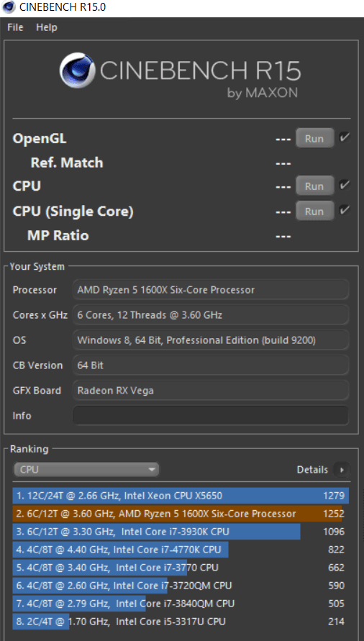Open the File menu
Viewport: 364px width, 641px height.
(15, 27)
